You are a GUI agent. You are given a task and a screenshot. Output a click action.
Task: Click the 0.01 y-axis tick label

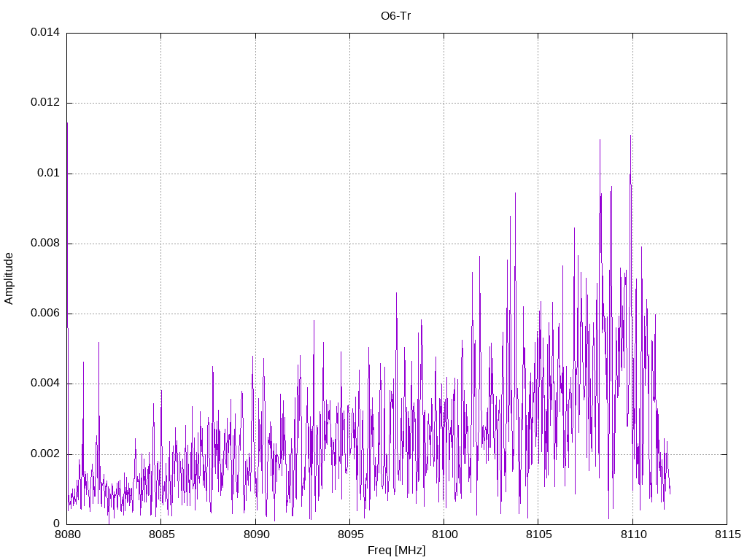click(x=47, y=174)
